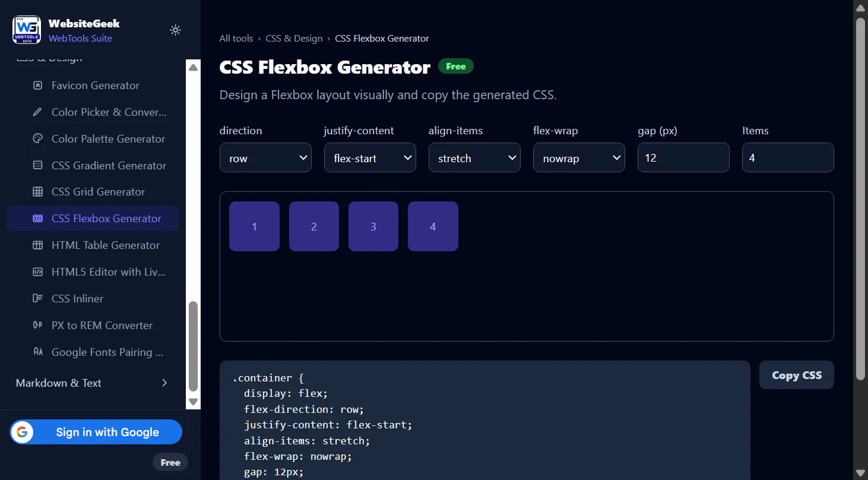Screen dimensions: 868x480
Task: Click the 'justify-content: flex-start;' code line
Action: pos(328,425)
